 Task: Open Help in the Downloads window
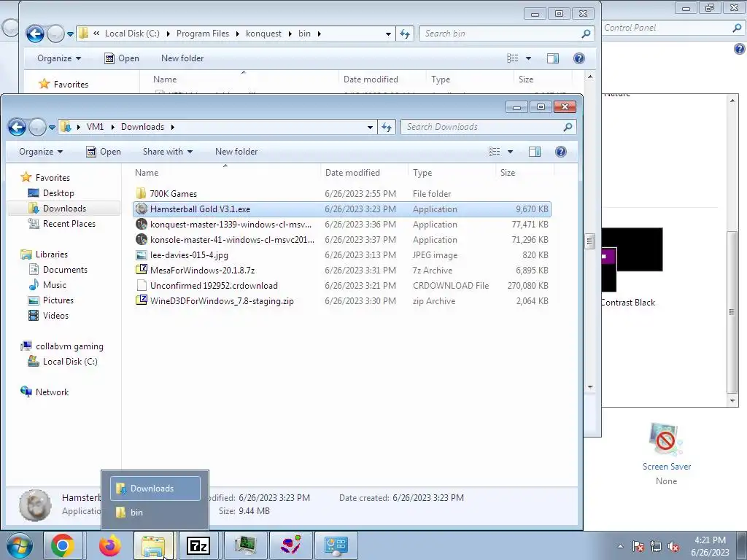[x=561, y=152]
